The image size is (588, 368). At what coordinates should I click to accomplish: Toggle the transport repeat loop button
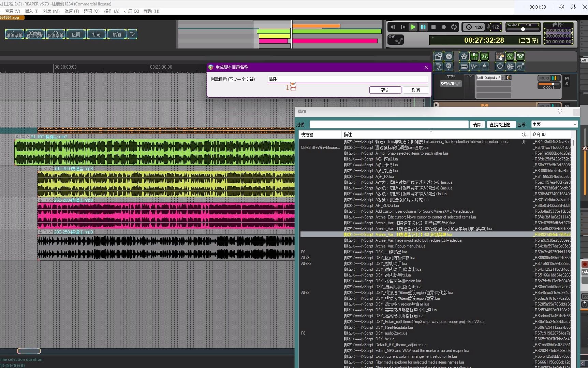tap(454, 27)
